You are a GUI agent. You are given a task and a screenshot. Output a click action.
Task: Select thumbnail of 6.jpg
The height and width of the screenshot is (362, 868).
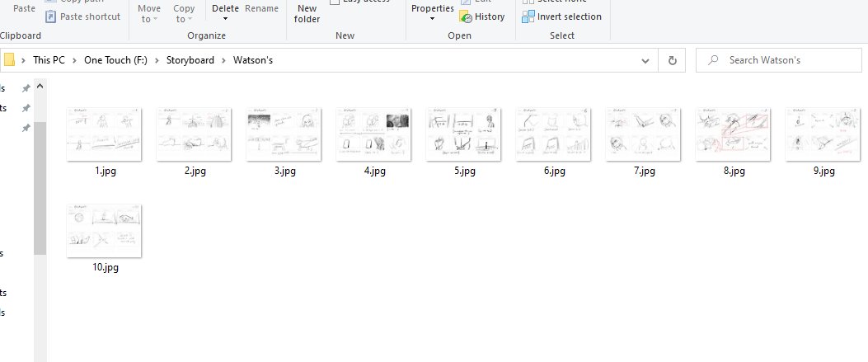[x=553, y=134]
